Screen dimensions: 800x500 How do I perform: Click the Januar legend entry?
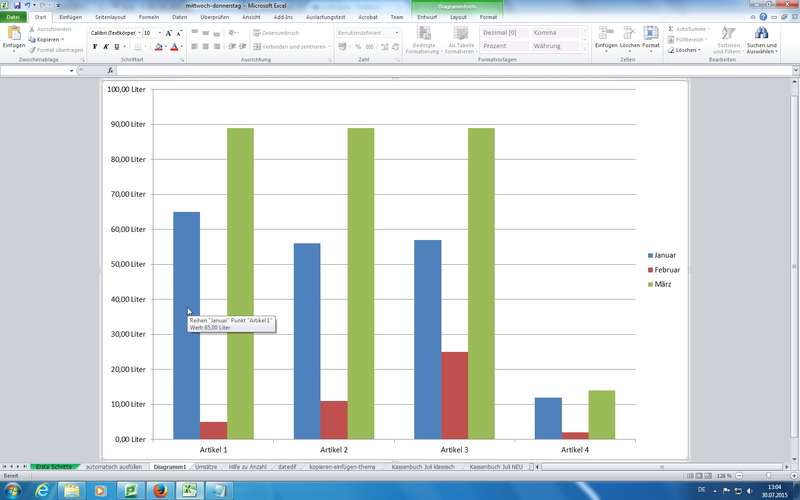(664, 256)
